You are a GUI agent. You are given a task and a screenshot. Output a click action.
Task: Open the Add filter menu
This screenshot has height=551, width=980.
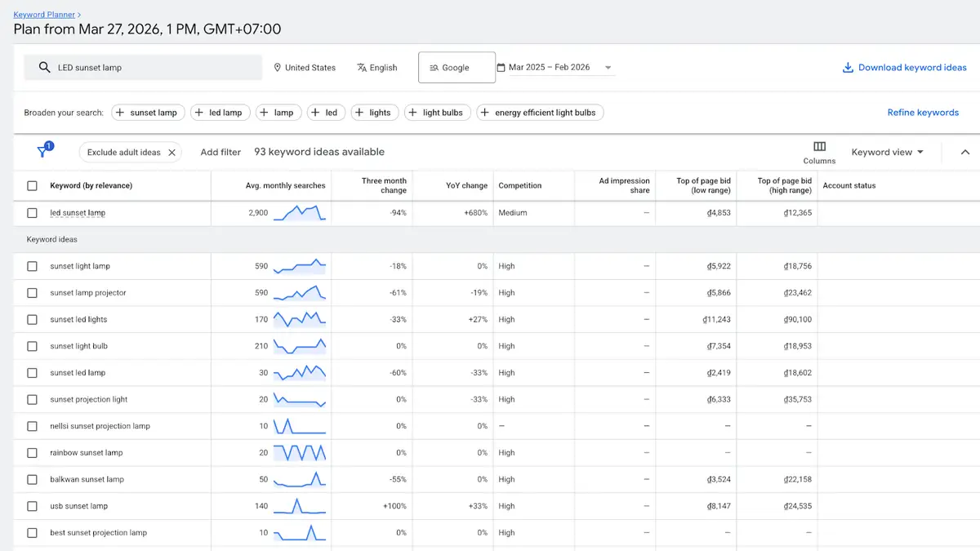pos(220,151)
